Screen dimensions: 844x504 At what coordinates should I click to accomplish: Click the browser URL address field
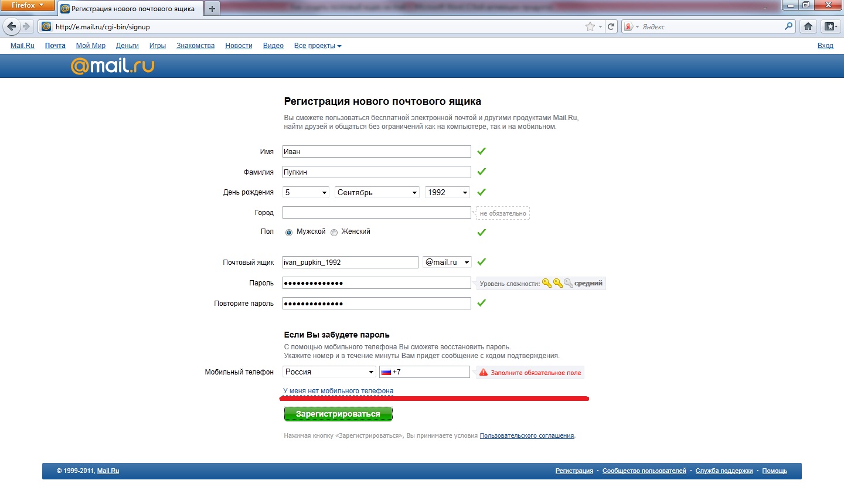pos(318,26)
